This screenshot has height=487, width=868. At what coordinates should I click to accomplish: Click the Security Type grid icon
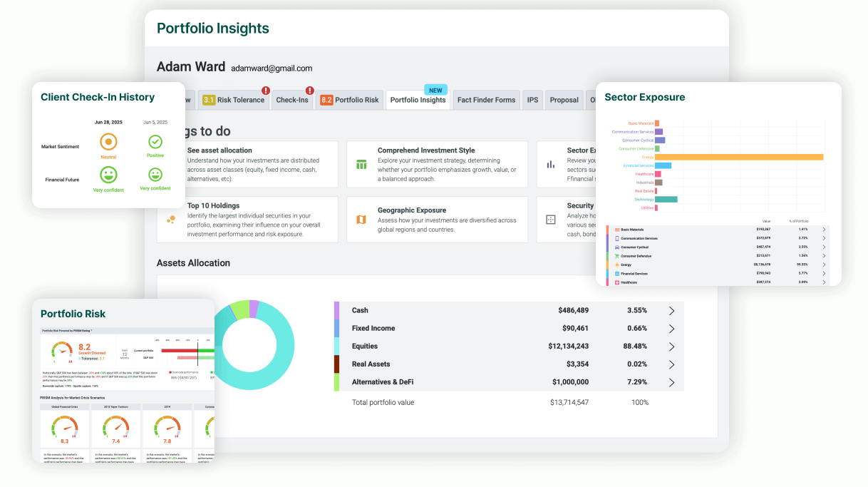point(551,220)
